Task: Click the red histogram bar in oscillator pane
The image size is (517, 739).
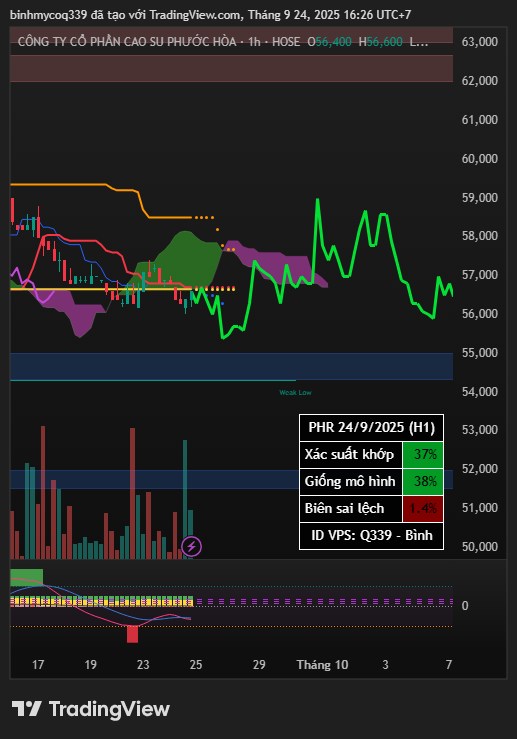Action: click(x=132, y=634)
